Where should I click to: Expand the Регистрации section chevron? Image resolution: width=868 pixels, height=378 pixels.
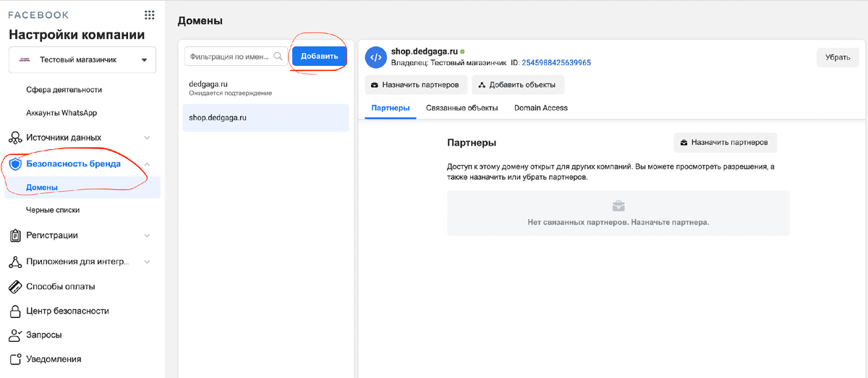click(x=147, y=235)
